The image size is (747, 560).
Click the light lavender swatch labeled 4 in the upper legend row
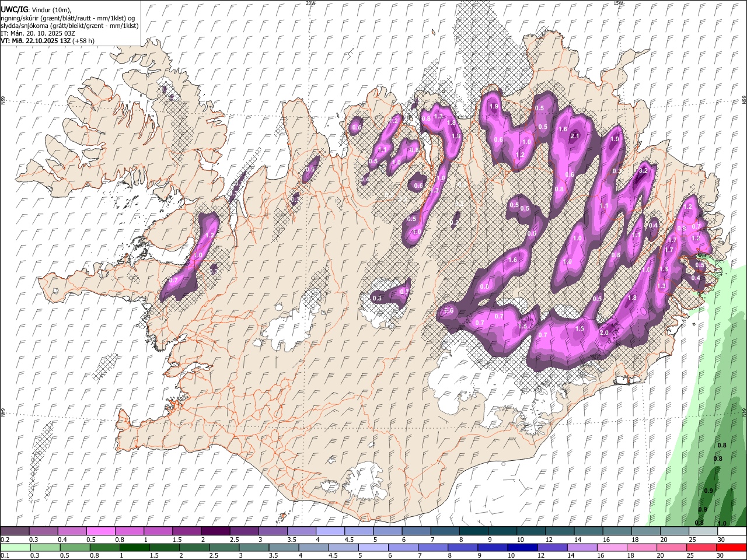coord(330,531)
